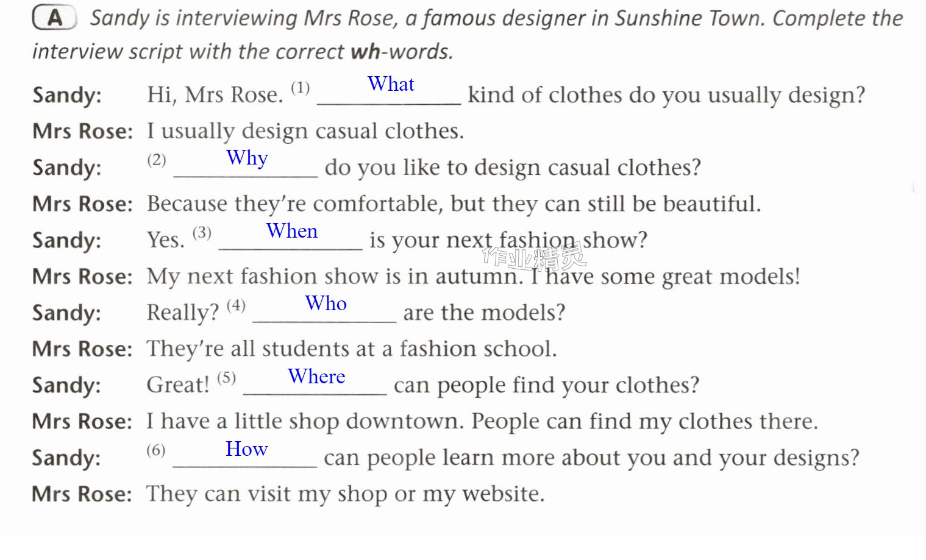Click the answer 'How' in blank 6
The height and width of the screenshot is (560, 926).
(247, 449)
